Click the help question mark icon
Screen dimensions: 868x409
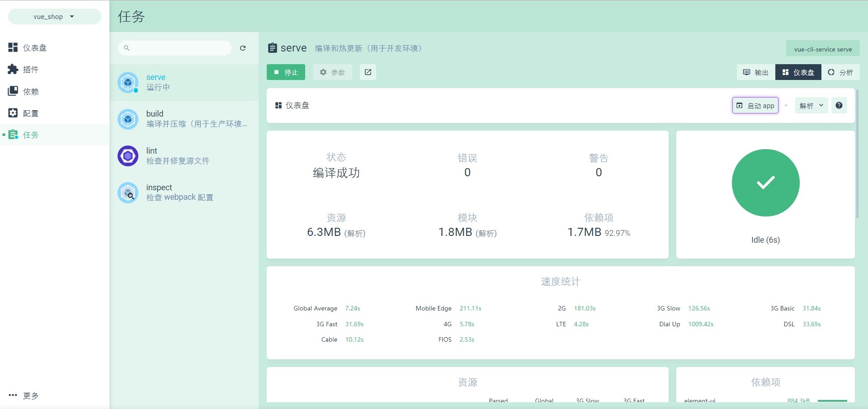click(839, 105)
